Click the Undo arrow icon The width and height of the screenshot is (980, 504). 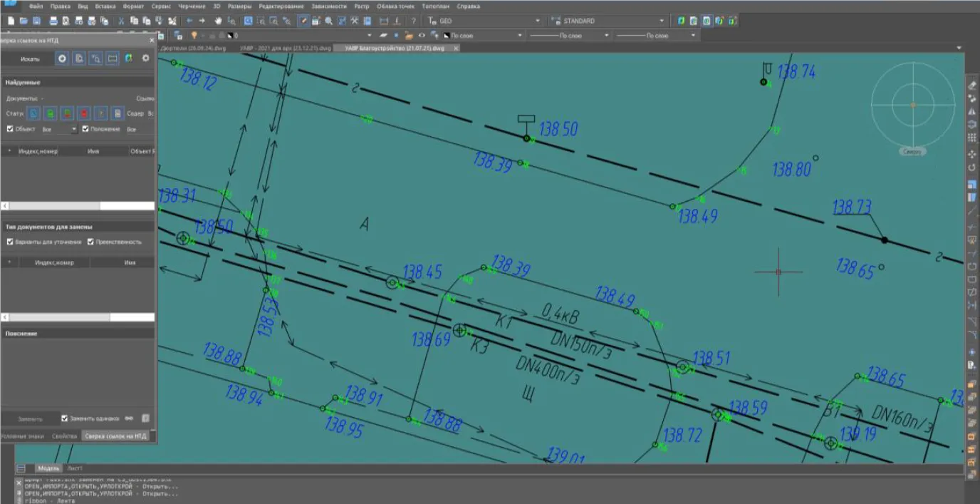pos(189,21)
